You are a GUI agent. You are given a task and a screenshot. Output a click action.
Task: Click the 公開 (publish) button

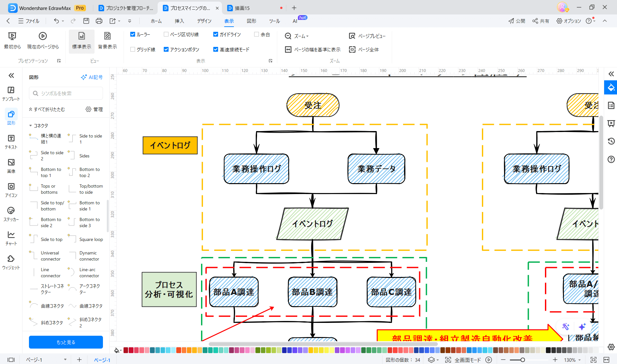517,21
